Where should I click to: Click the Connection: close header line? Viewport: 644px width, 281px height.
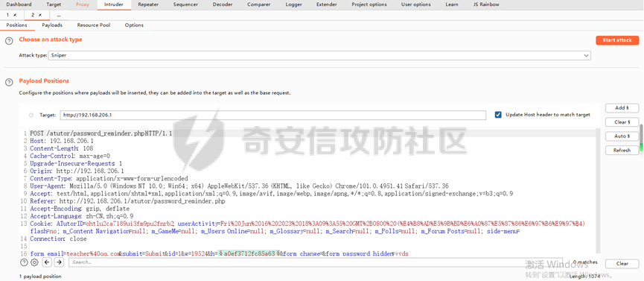coord(58,239)
